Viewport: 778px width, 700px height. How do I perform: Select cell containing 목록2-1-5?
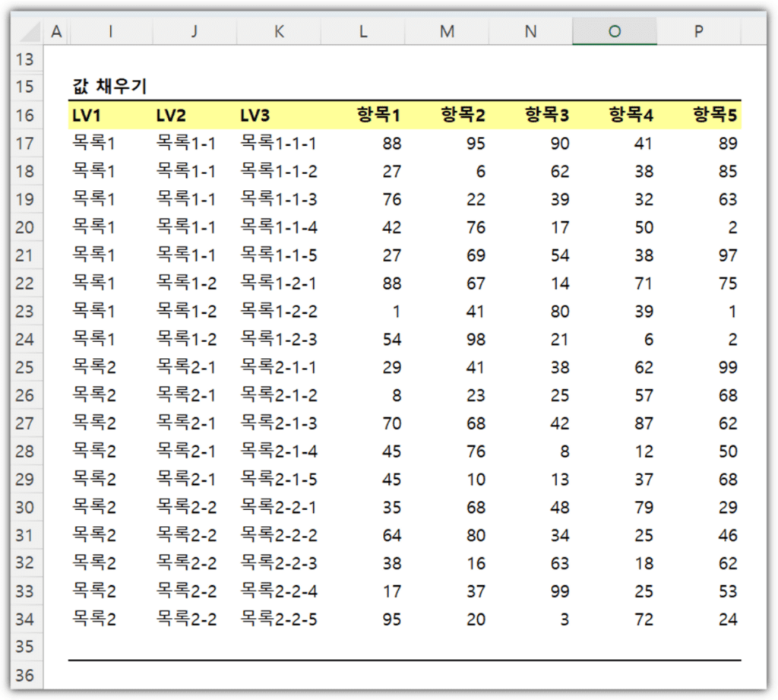click(x=279, y=480)
